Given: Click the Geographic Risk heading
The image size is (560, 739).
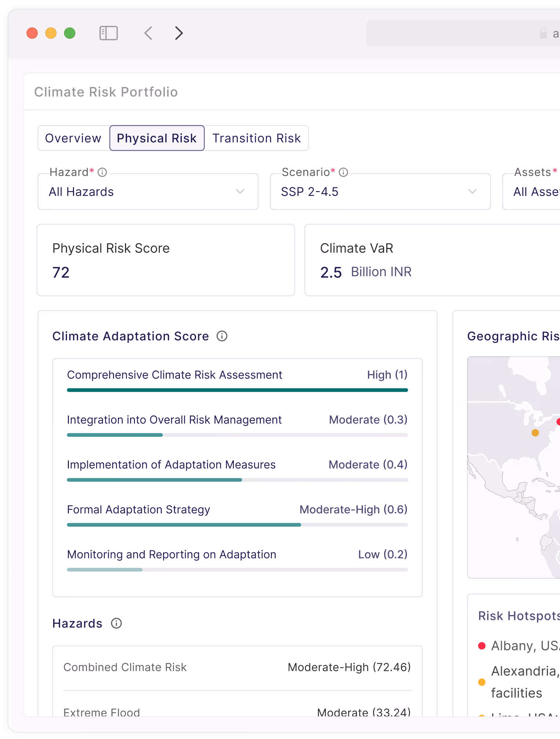Looking at the screenshot, I should (x=513, y=336).
